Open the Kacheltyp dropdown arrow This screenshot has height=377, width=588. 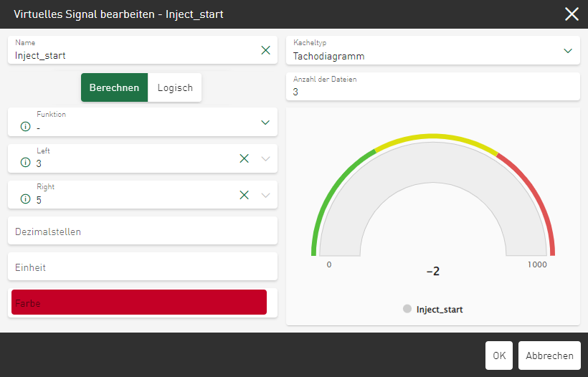click(x=568, y=50)
